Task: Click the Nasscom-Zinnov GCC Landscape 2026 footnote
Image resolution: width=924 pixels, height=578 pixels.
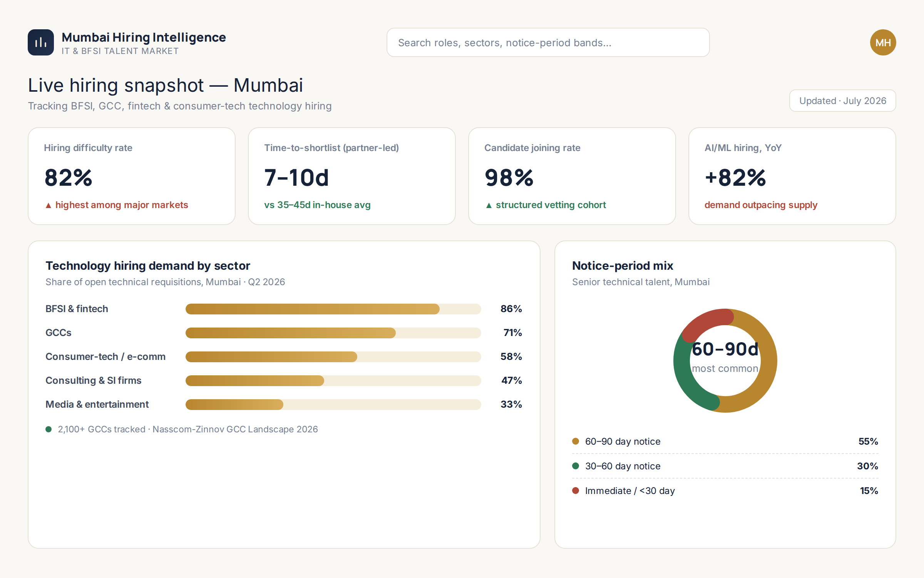Action: point(235,429)
